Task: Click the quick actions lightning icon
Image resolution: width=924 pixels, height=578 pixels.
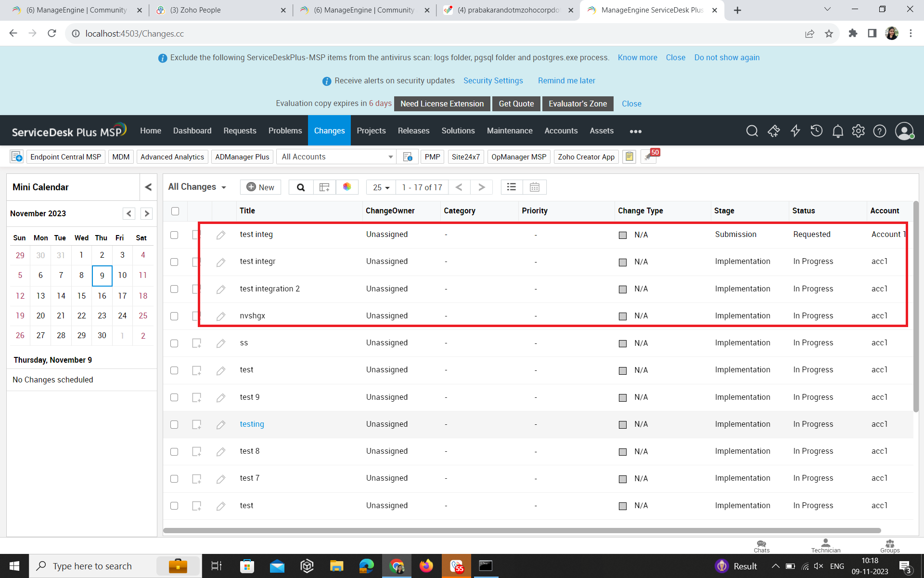Action: 795,131
